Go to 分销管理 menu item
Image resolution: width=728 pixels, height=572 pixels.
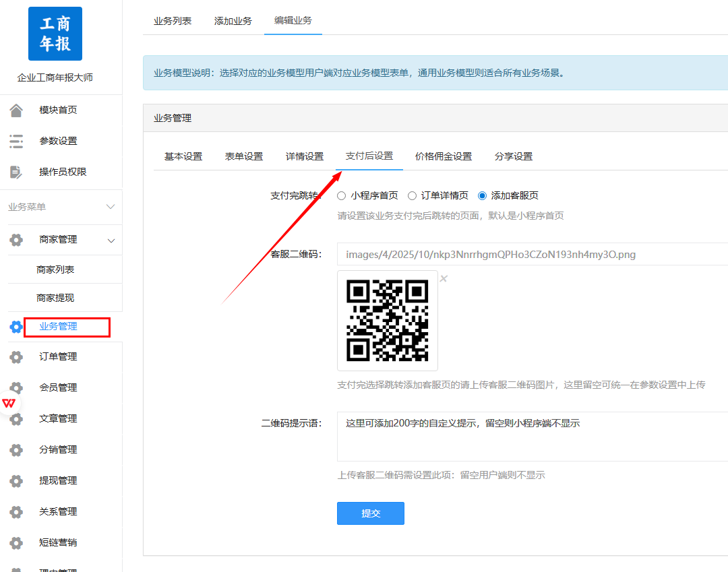(x=58, y=450)
